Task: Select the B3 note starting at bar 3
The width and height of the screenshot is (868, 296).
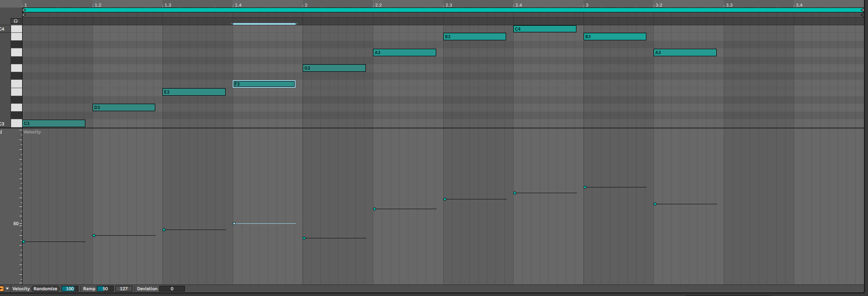Action: point(615,37)
